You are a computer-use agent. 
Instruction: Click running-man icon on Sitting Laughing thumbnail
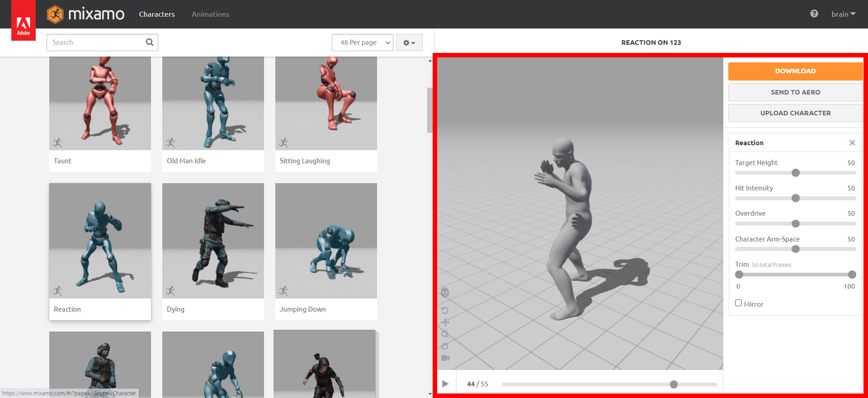coord(283,143)
